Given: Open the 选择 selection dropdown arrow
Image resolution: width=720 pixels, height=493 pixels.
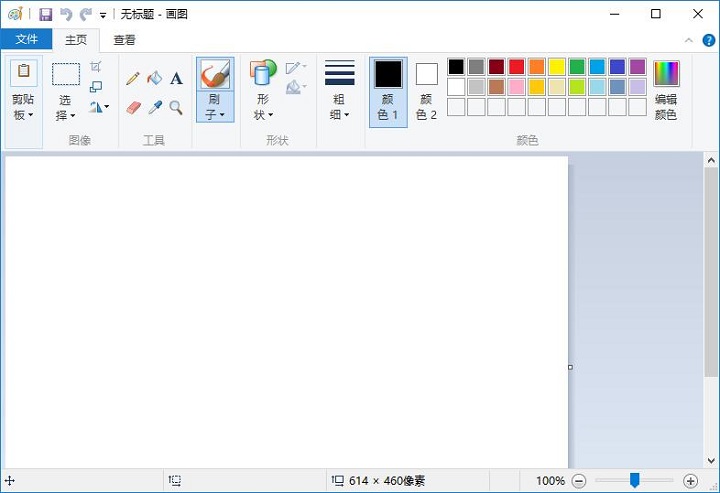Looking at the screenshot, I should [x=65, y=115].
